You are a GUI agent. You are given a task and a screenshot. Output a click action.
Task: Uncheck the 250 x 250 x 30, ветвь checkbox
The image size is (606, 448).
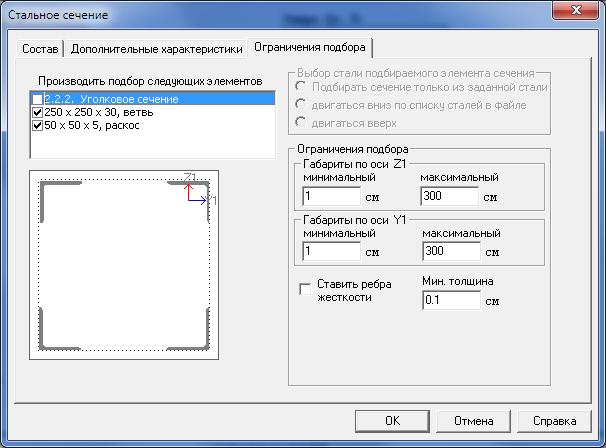click(38, 113)
